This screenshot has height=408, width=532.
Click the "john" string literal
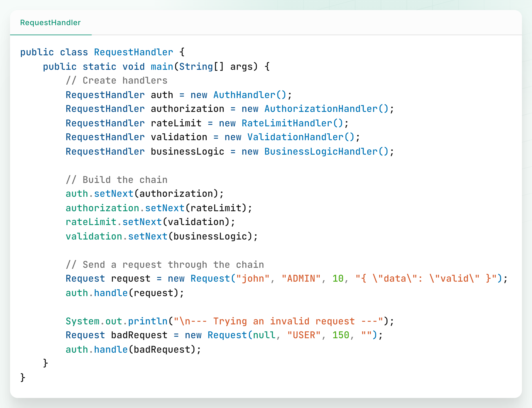[253, 278]
